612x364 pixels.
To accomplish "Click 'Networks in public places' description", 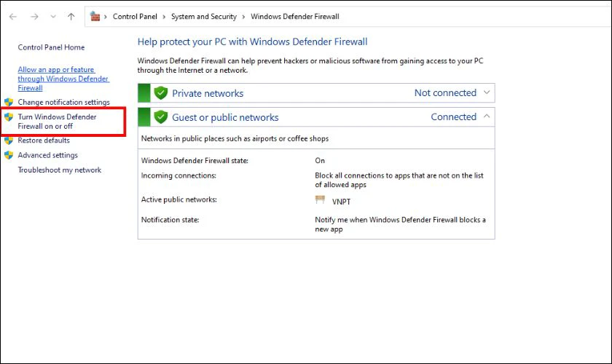I will [x=235, y=139].
